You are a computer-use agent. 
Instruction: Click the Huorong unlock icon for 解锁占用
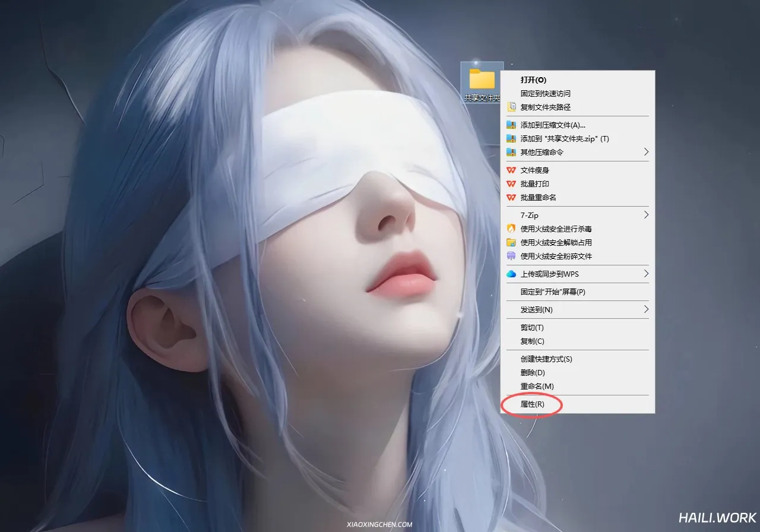tap(511, 242)
